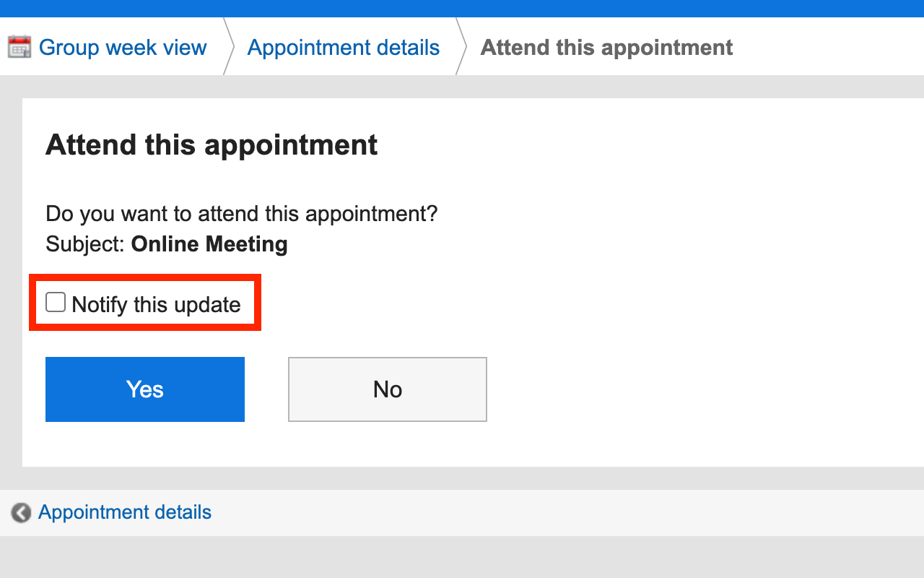Click the calendar icon in the breadcrumb
The image size is (924, 578).
coord(19,48)
